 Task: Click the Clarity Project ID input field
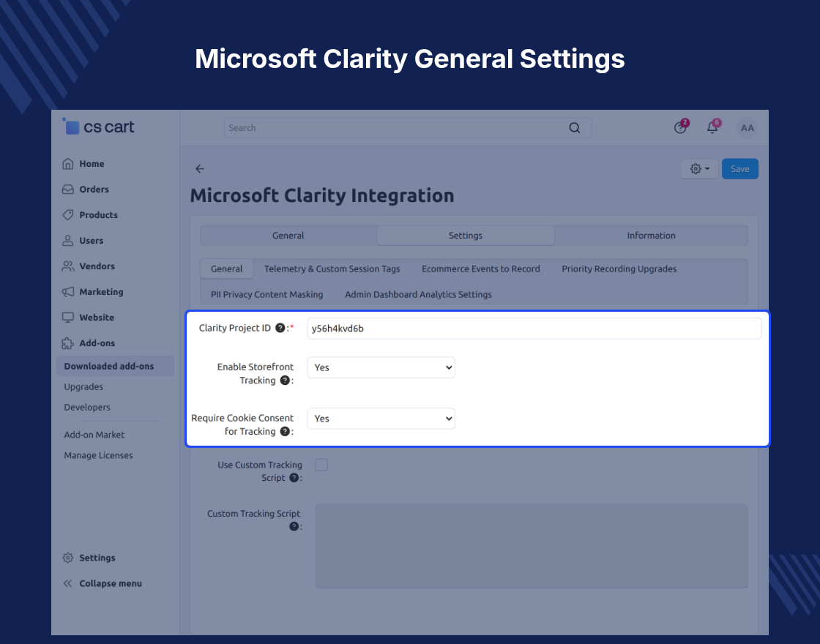534,329
